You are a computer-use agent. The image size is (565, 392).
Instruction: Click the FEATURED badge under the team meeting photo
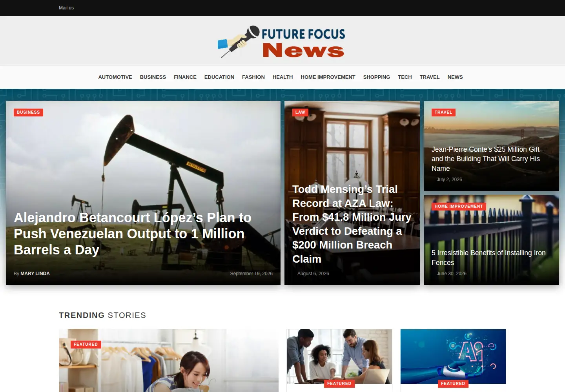pyautogui.click(x=339, y=384)
